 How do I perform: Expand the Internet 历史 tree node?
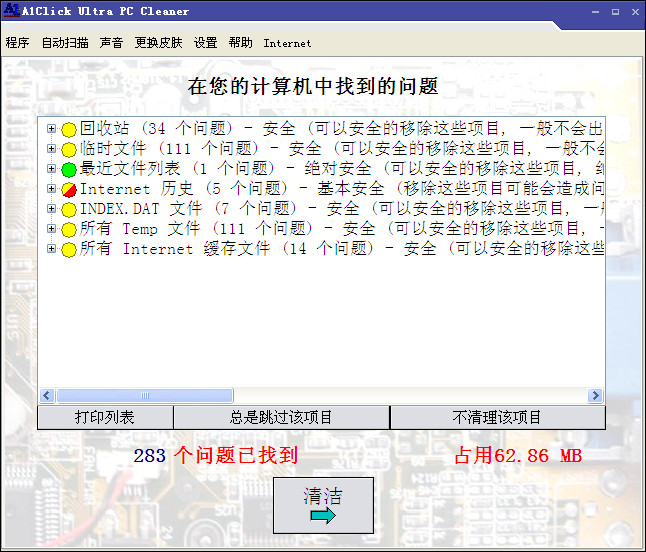52,189
